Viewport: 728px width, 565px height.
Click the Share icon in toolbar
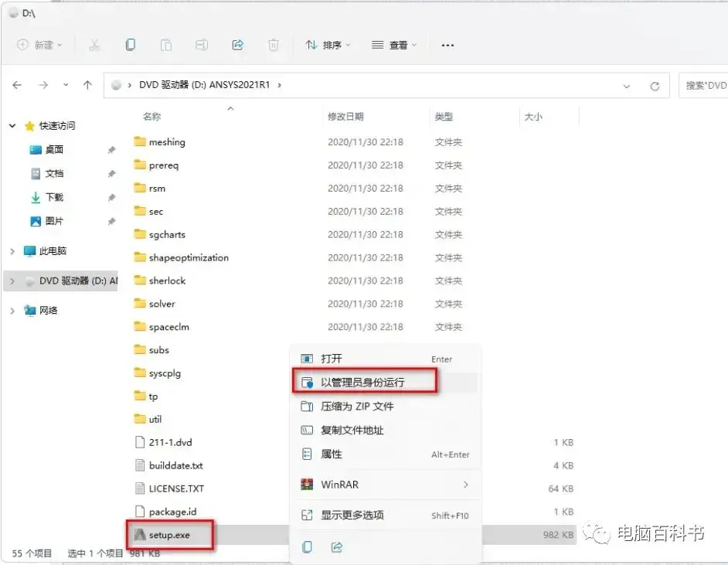(x=238, y=45)
